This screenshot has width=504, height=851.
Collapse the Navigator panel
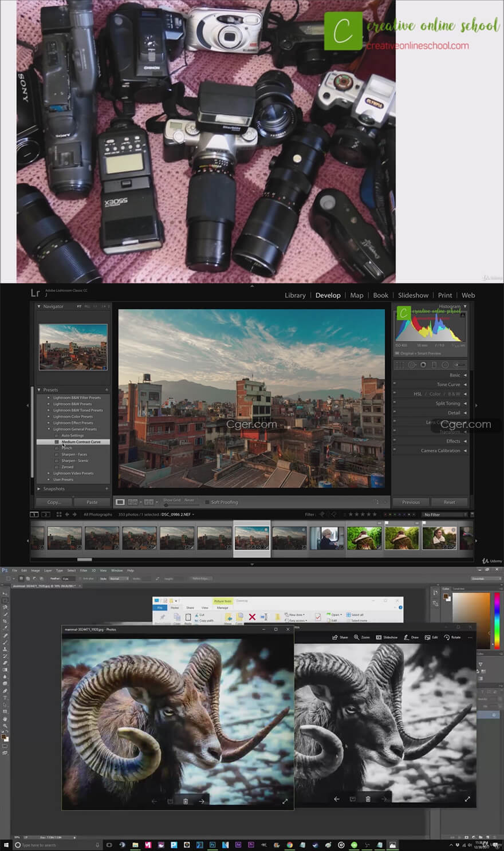click(39, 306)
